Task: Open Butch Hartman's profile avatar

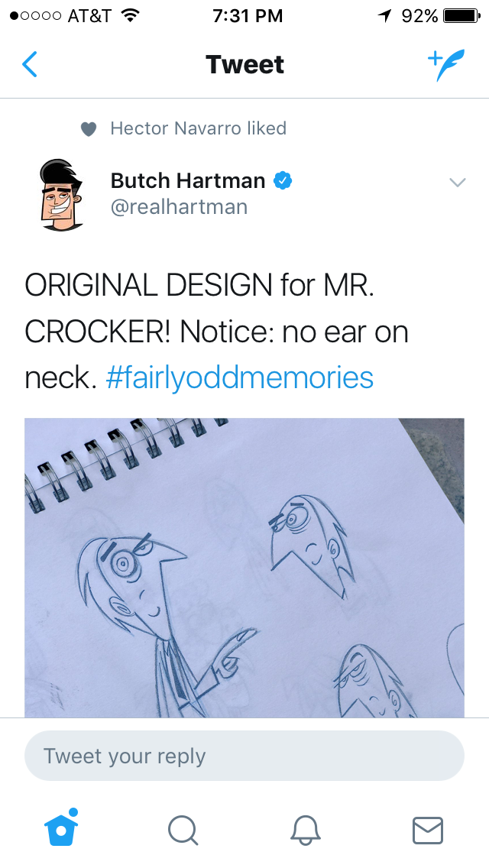Action: coord(61,195)
